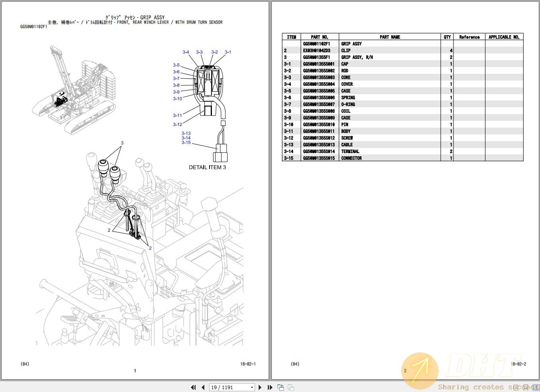The height and width of the screenshot is (392, 540).
Task: Click the SPRING part name
Action: [x=348, y=97]
